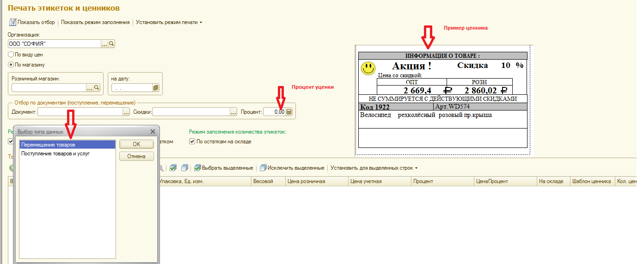The width and height of the screenshot is (644, 264).
Task: Click the check-all rows toolbar icon
Action: point(173,168)
